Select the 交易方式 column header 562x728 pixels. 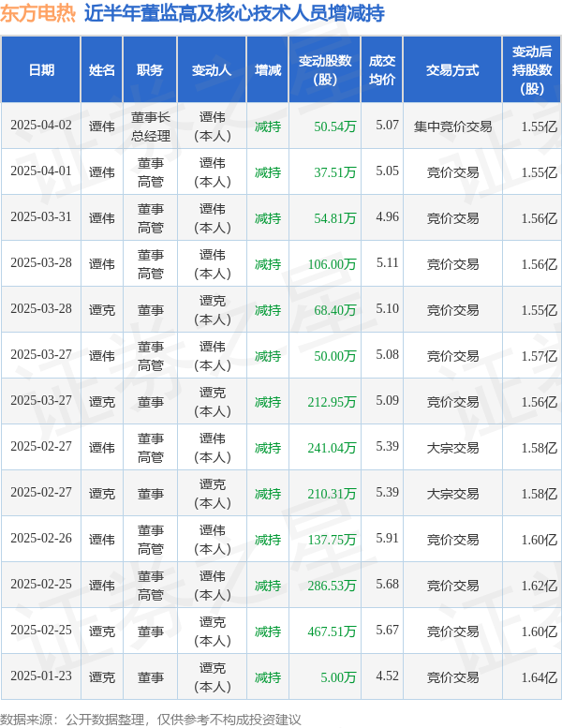(452, 70)
